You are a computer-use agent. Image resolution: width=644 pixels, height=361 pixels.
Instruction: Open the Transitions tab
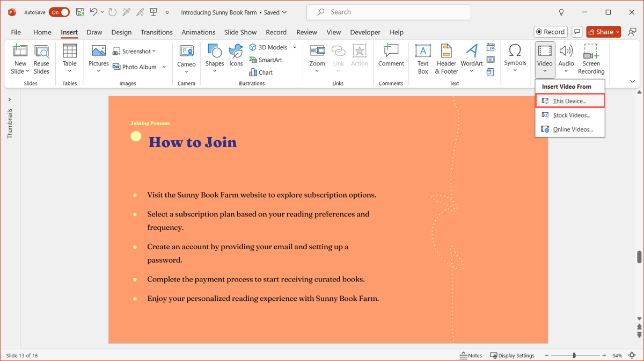[157, 32]
